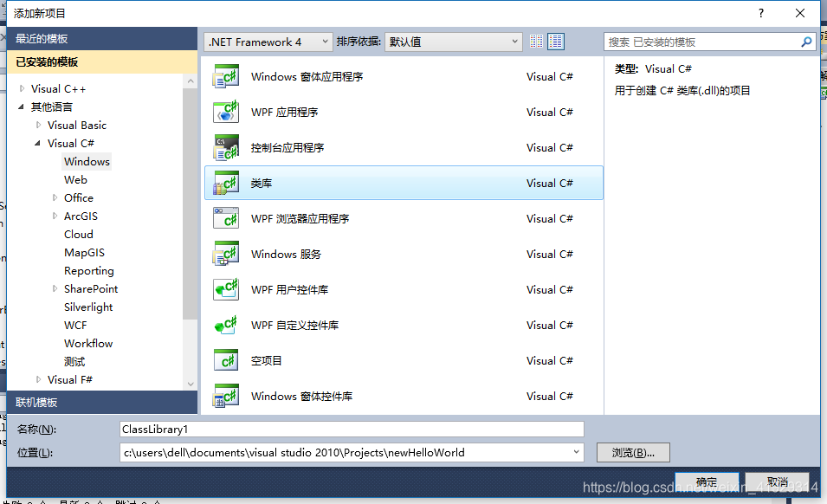Screen dimensions: 827x504
Task: Select Cloud category in tree
Action: point(79,234)
